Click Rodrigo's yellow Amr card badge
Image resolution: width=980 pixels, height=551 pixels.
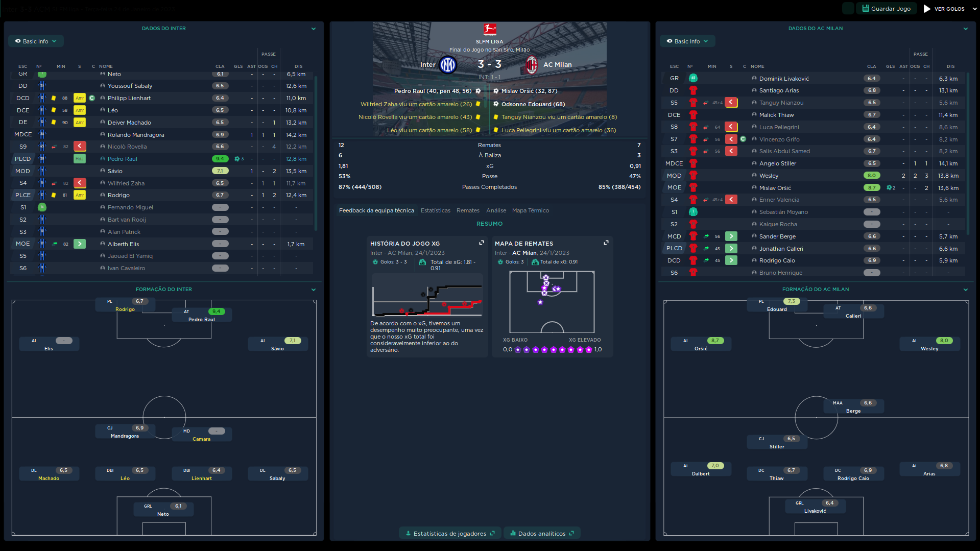point(80,195)
